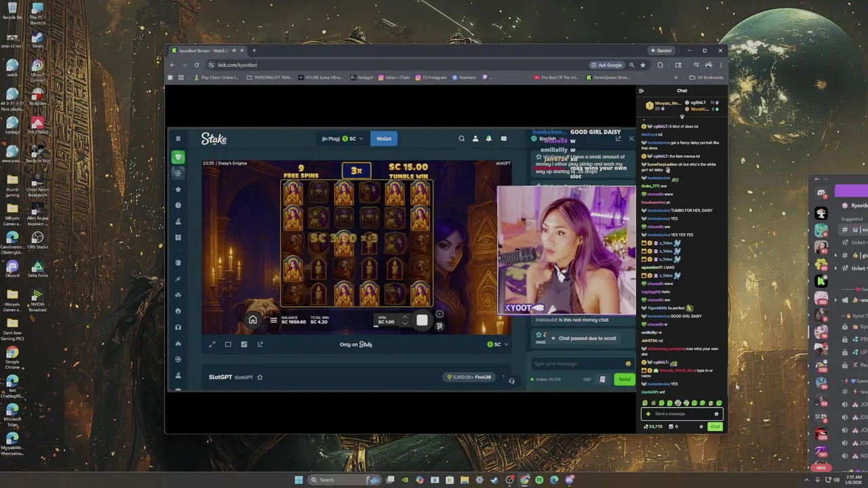Go back in Chrome browser history
Screen dimensions: 868x488
172,65
